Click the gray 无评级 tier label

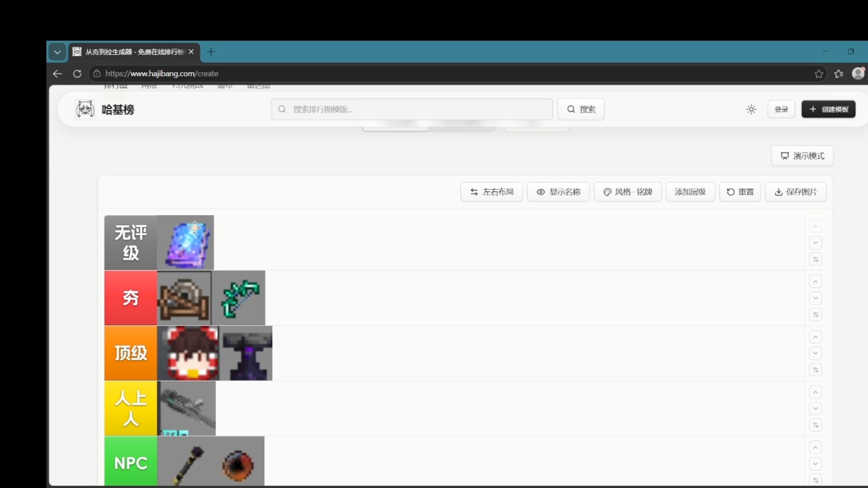coord(131,243)
